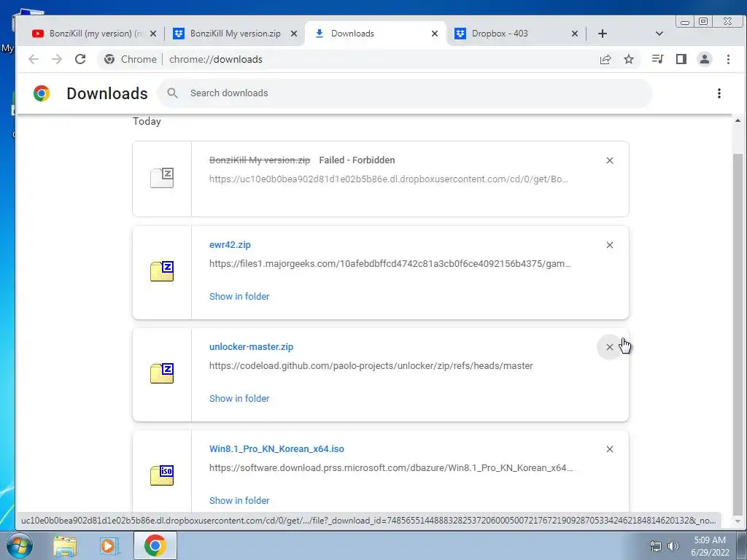
Task: Close the BonziKill My version.zip tab
Action: coord(294,34)
